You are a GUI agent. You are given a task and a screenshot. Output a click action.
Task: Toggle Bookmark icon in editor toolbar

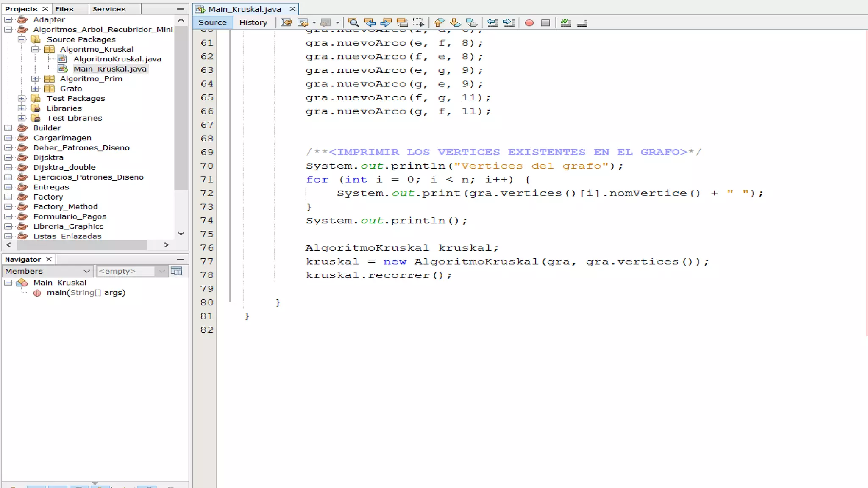coord(471,23)
